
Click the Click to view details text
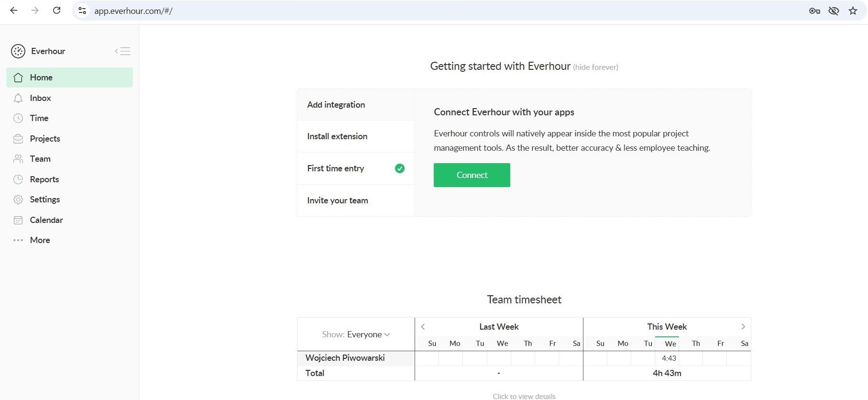(x=524, y=396)
